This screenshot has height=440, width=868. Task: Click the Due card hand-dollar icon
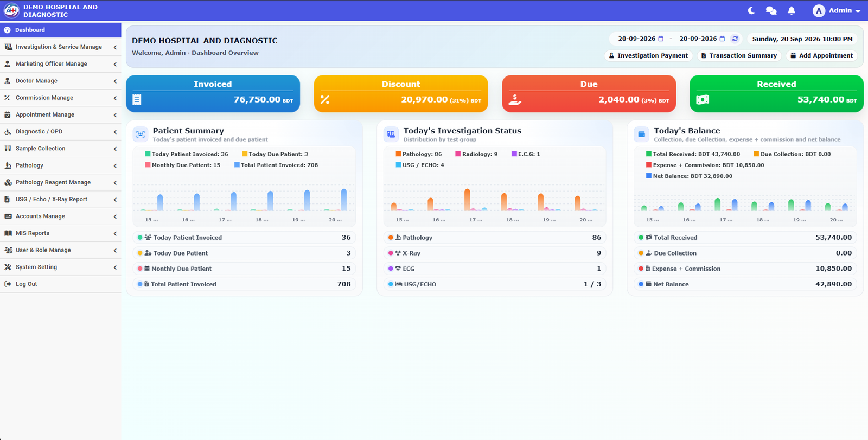(515, 100)
